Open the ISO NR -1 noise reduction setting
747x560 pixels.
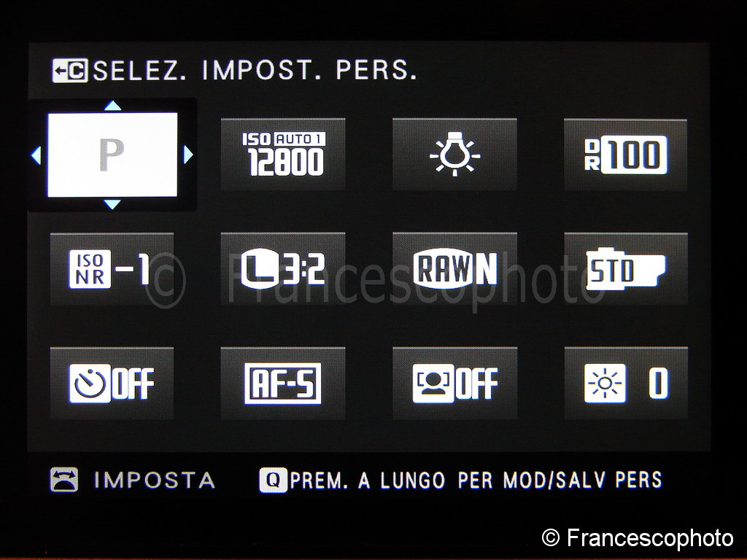click(x=112, y=269)
